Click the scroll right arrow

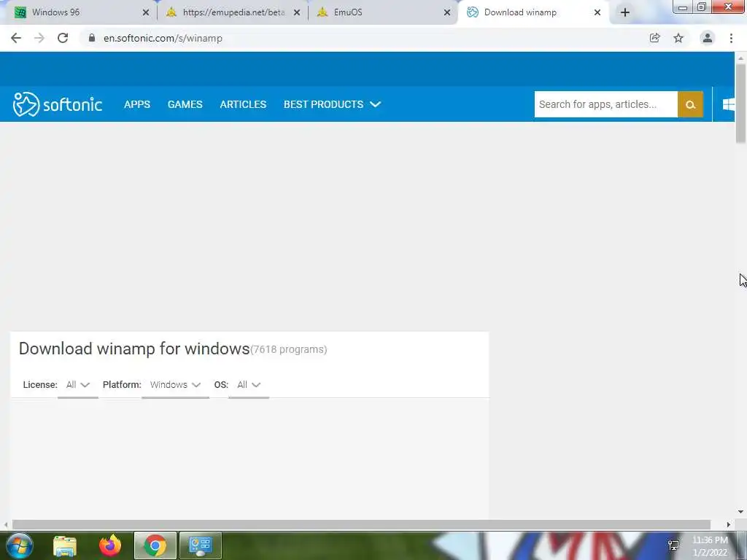pos(729,524)
